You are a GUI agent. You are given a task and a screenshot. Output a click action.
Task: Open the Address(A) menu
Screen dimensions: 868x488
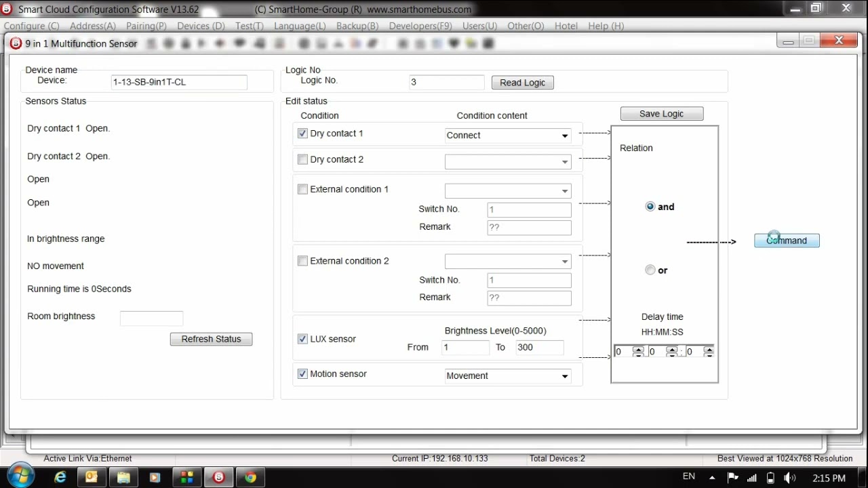tap(93, 26)
